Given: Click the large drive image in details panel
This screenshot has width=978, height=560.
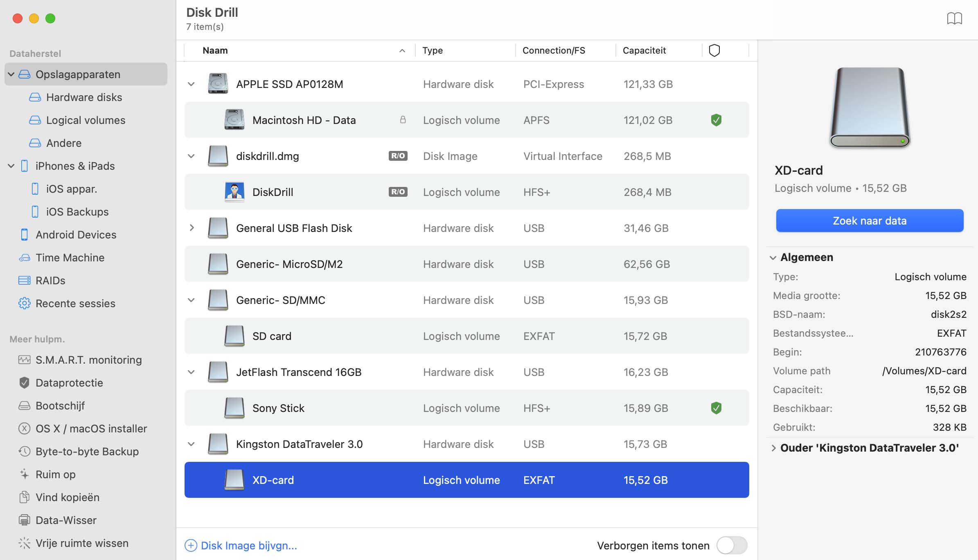Looking at the screenshot, I should click(870, 107).
